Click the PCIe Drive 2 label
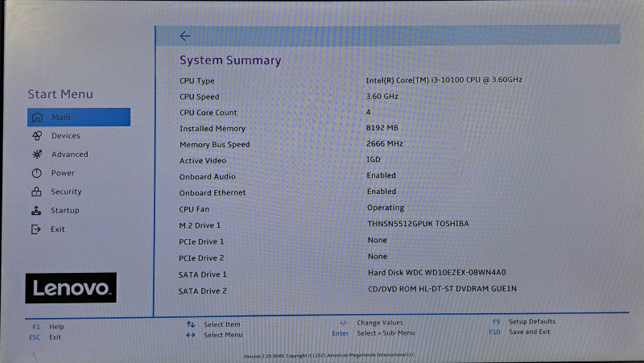Image resolution: width=644 pixels, height=363 pixels. tap(201, 258)
